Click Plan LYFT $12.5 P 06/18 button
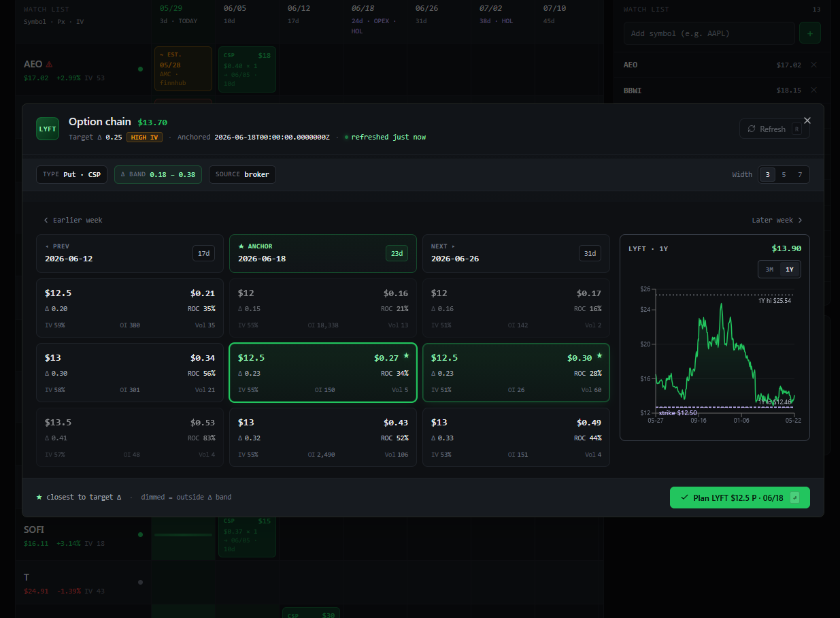840x618 pixels. 740,498
